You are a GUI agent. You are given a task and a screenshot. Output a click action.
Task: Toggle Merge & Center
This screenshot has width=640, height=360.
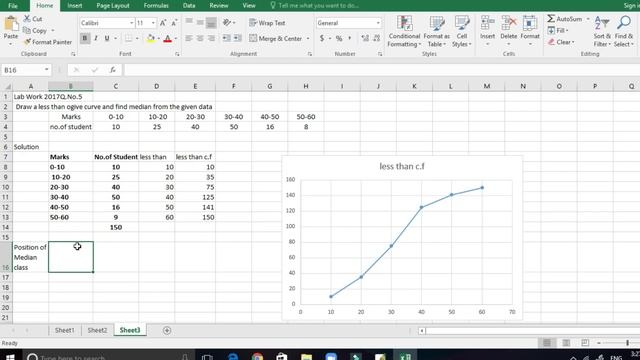(276, 38)
